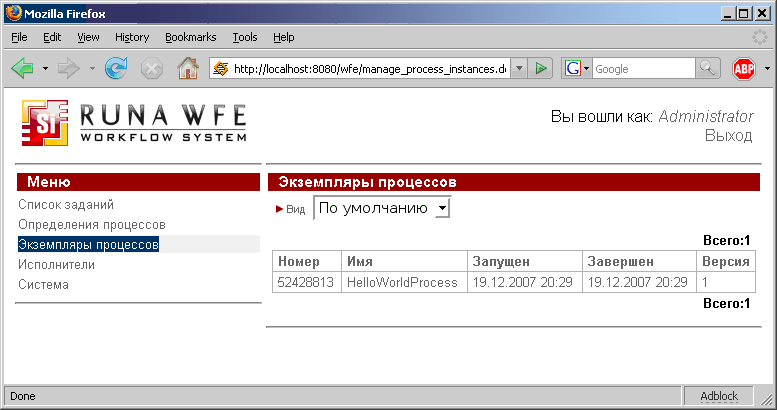The width and height of the screenshot is (777, 410).
Task: Click the Forward arrow button
Action: pos(68,68)
